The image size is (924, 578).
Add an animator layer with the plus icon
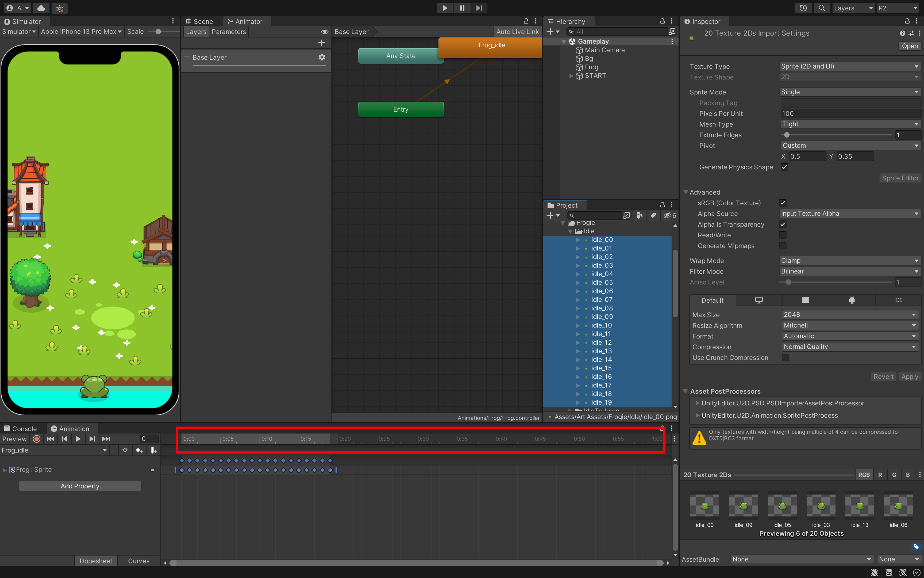point(321,43)
